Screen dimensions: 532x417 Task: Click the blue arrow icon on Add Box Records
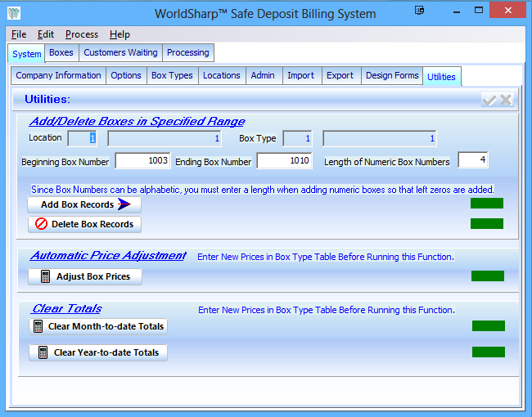[x=124, y=204]
